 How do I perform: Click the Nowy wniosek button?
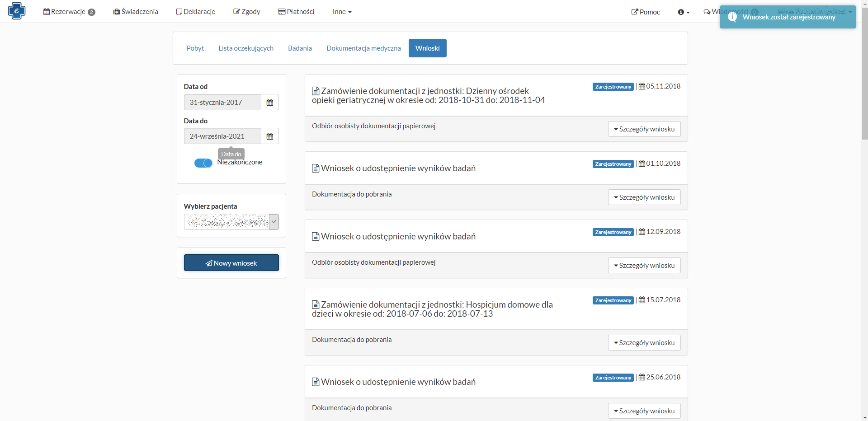[231, 263]
